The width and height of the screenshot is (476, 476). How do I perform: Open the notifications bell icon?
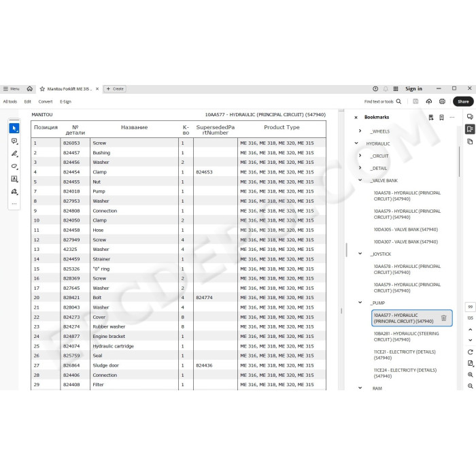click(386, 88)
